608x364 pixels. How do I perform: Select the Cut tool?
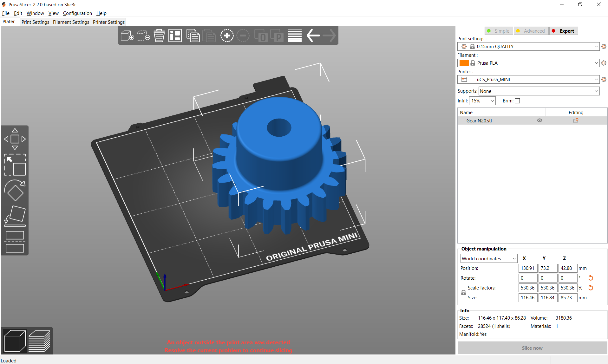pyautogui.click(x=15, y=242)
